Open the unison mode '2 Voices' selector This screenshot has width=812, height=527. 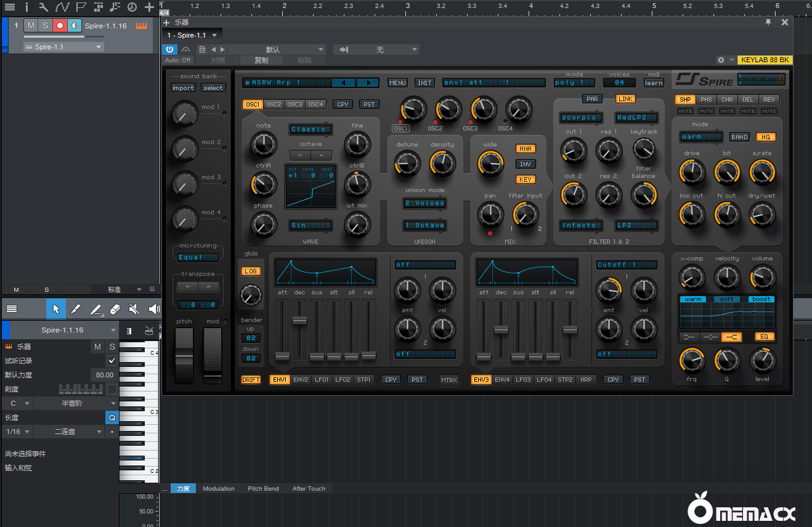(424, 203)
